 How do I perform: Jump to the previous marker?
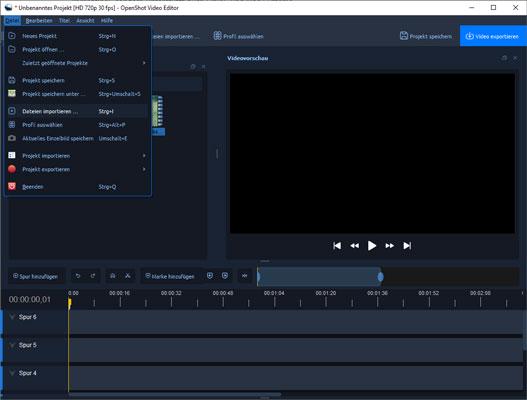click(x=210, y=276)
